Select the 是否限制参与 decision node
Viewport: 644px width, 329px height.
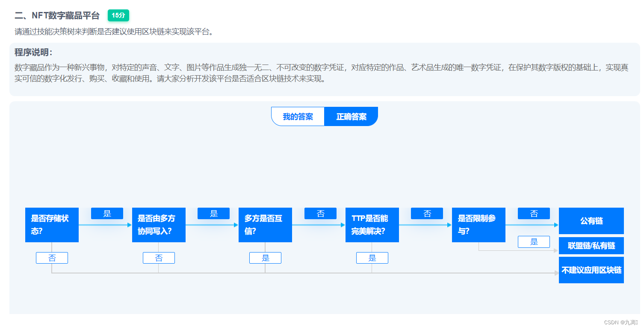479,225
